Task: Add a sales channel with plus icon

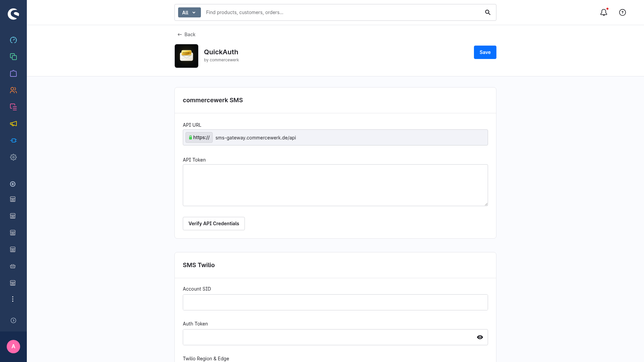Action: pyautogui.click(x=13, y=184)
